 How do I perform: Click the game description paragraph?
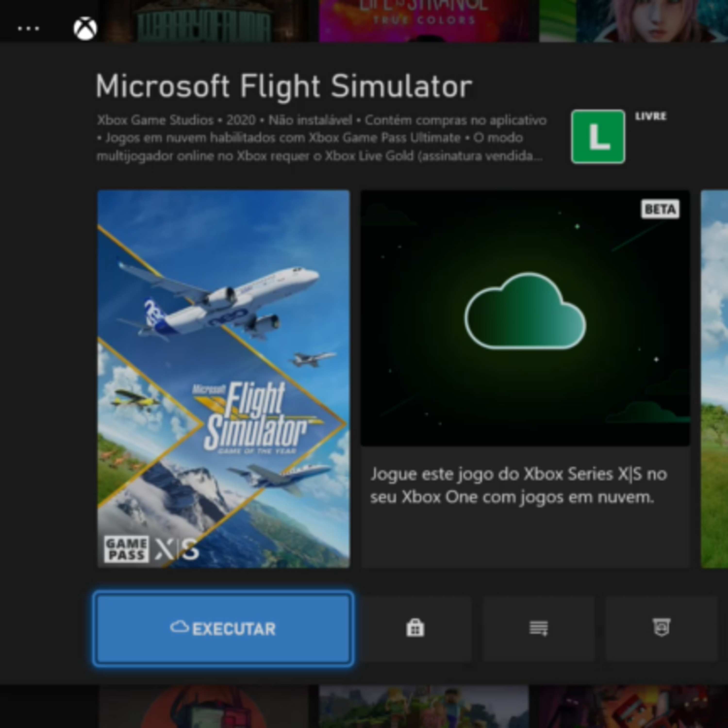pyautogui.click(x=322, y=138)
